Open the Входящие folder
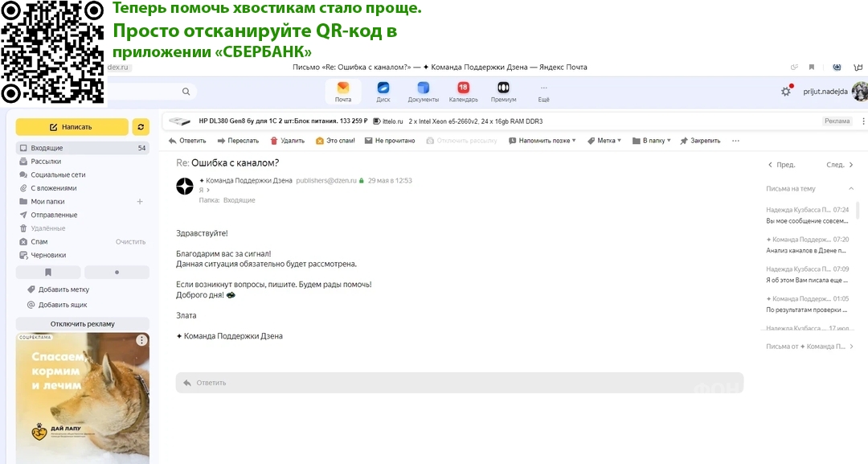868x464 pixels. coord(83,148)
